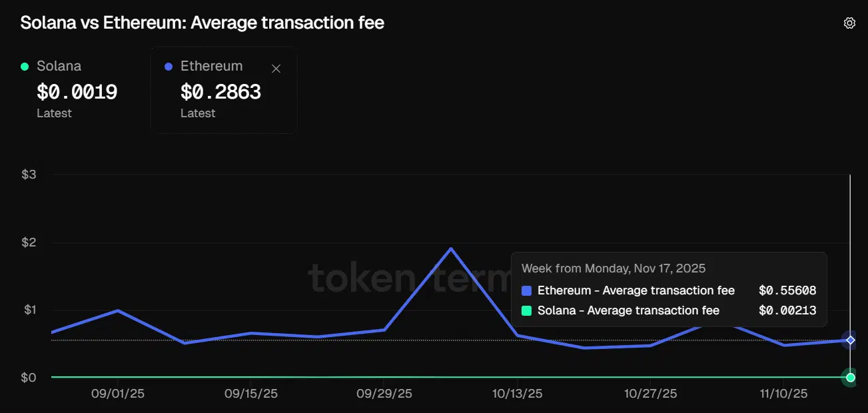Click the Ethereum $0.2863 latest value
Image resolution: width=868 pixels, height=413 pixels.
pyautogui.click(x=221, y=92)
